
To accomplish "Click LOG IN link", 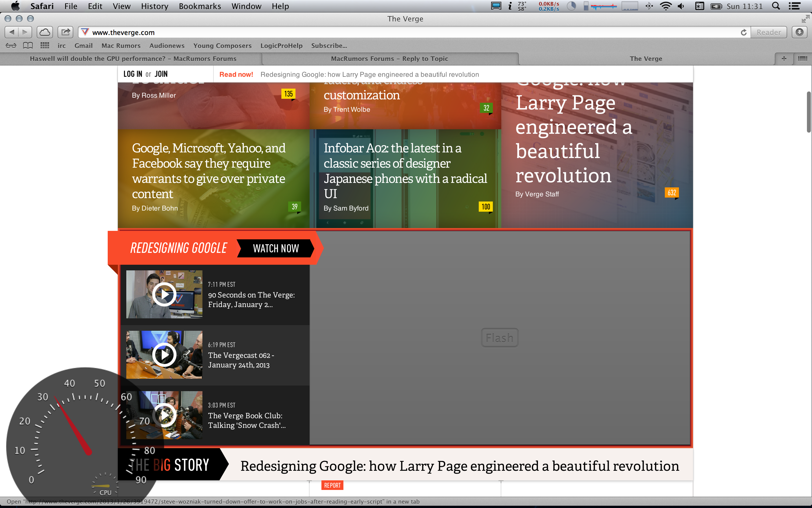I will tap(133, 74).
